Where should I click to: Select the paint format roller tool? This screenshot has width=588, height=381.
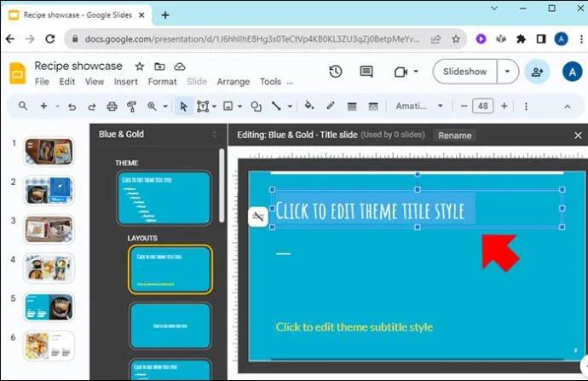click(x=131, y=107)
